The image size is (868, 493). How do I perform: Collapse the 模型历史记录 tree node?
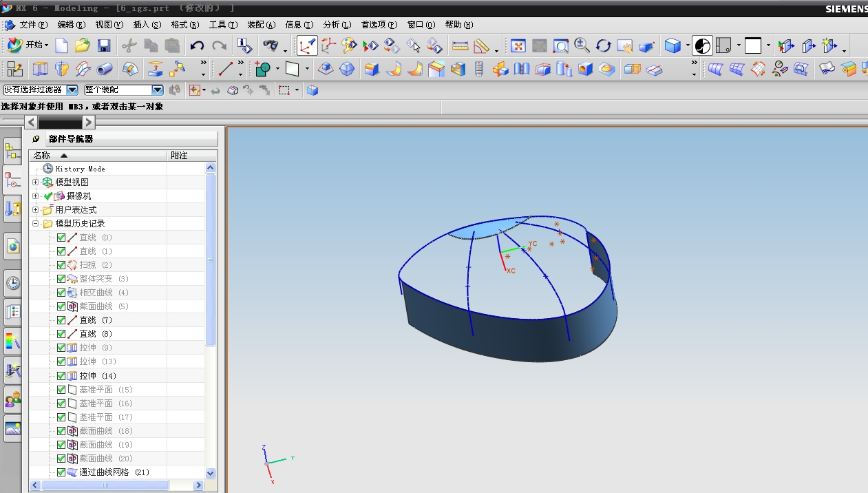coord(36,224)
